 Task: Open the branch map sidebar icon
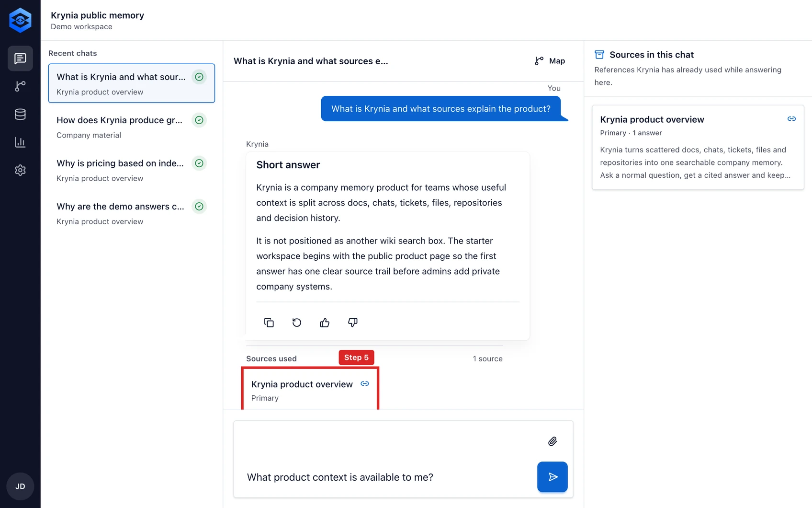click(x=20, y=86)
